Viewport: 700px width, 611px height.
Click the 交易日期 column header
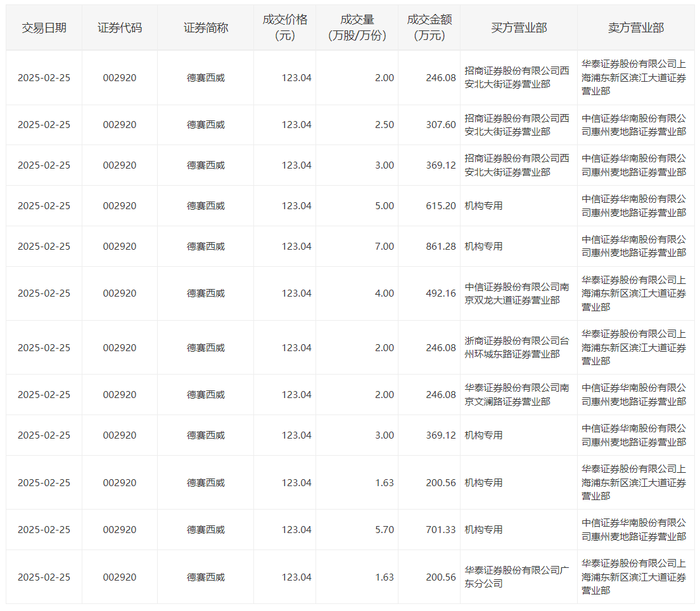tap(44, 28)
